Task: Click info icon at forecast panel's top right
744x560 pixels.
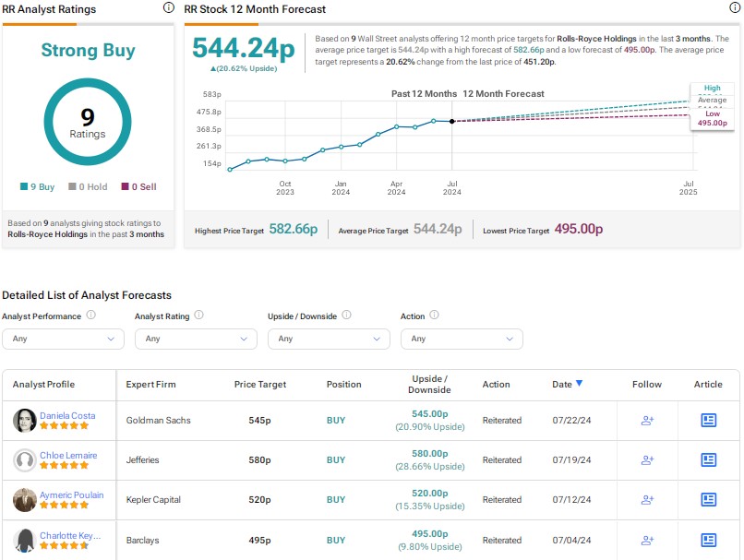Action: coord(733,7)
